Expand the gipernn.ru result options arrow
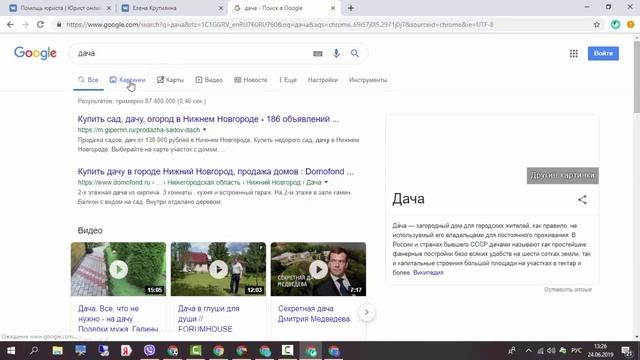 tap(204, 130)
